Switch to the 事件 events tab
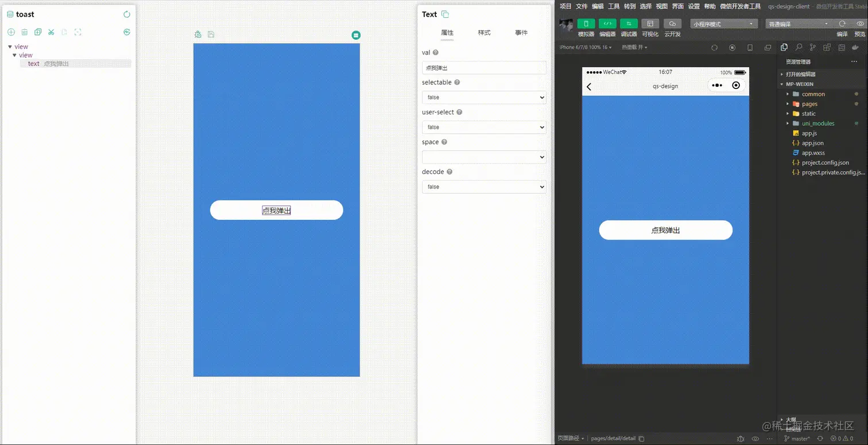 click(x=521, y=33)
